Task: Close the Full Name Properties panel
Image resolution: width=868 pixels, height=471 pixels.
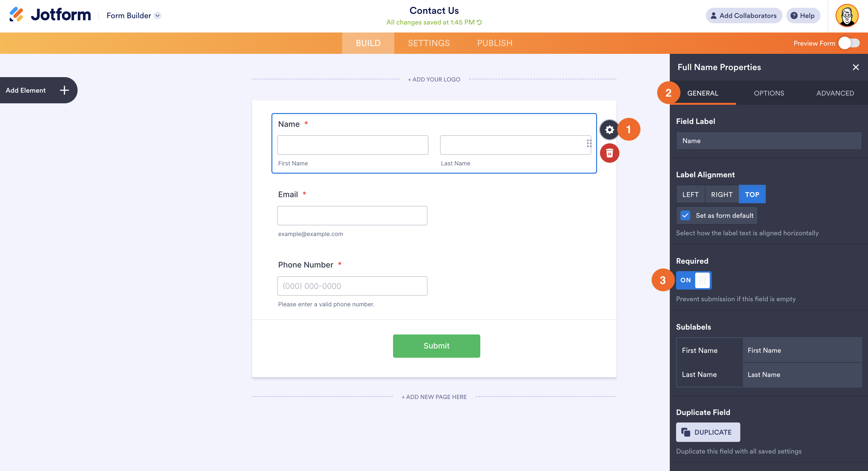Action: (x=856, y=67)
